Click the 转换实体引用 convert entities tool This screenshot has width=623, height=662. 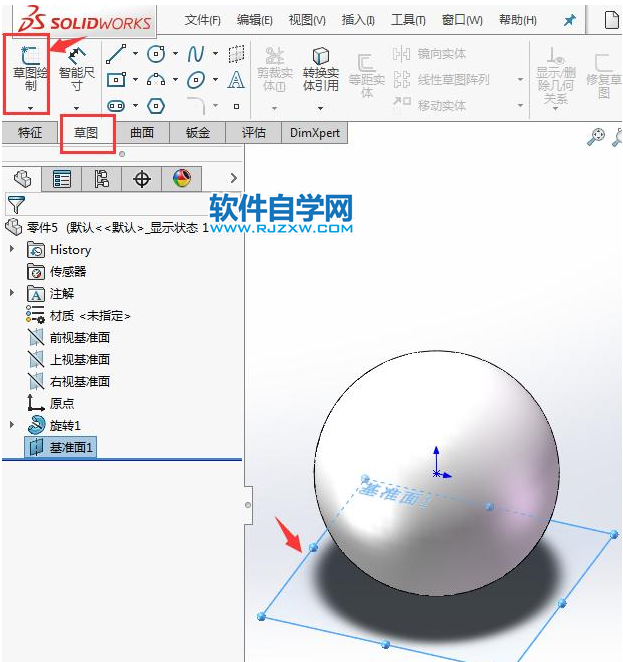[321, 69]
